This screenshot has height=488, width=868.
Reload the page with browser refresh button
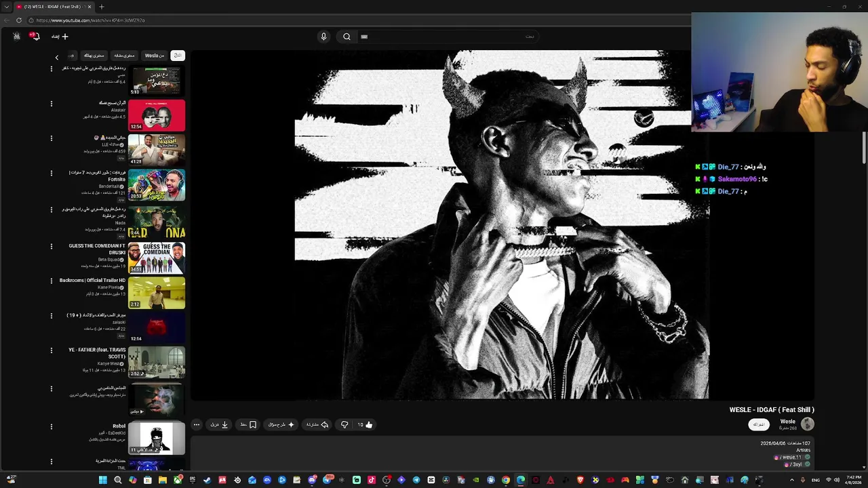coord(19,20)
